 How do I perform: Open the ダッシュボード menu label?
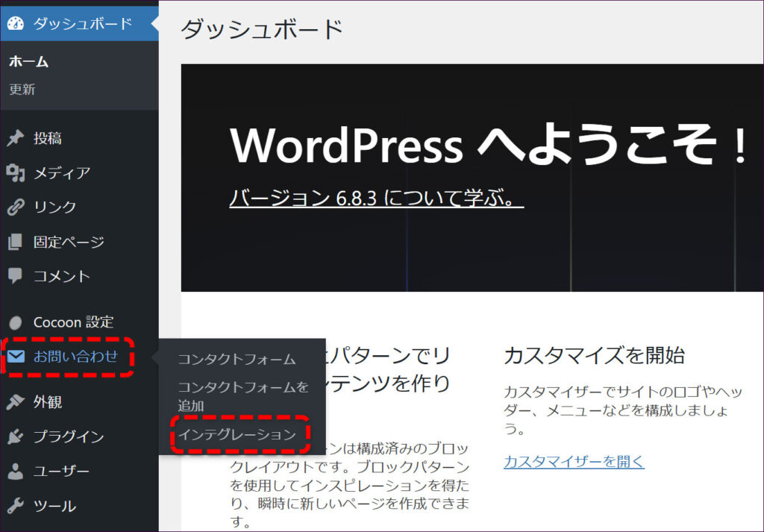tap(82, 24)
